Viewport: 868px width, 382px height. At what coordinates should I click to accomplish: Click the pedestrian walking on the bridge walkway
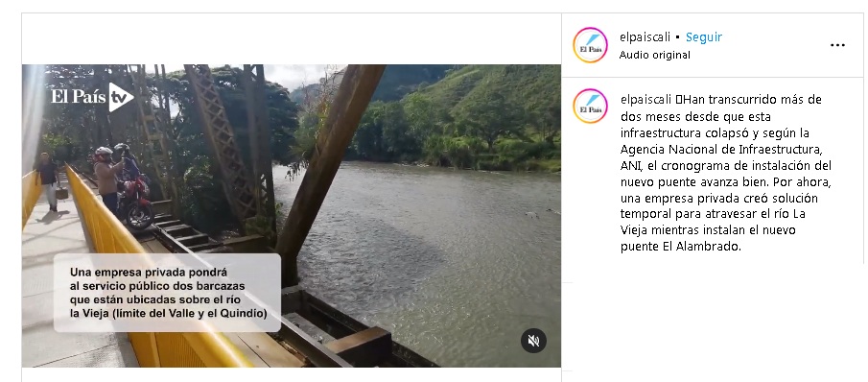tap(49, 181)
